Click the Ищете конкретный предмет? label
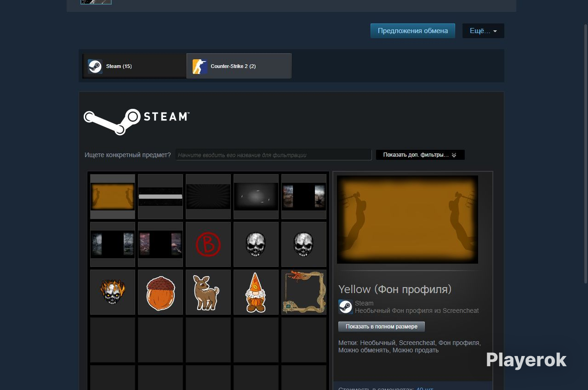The height and width of the screenshot is (390, 588). coord(128,155)
